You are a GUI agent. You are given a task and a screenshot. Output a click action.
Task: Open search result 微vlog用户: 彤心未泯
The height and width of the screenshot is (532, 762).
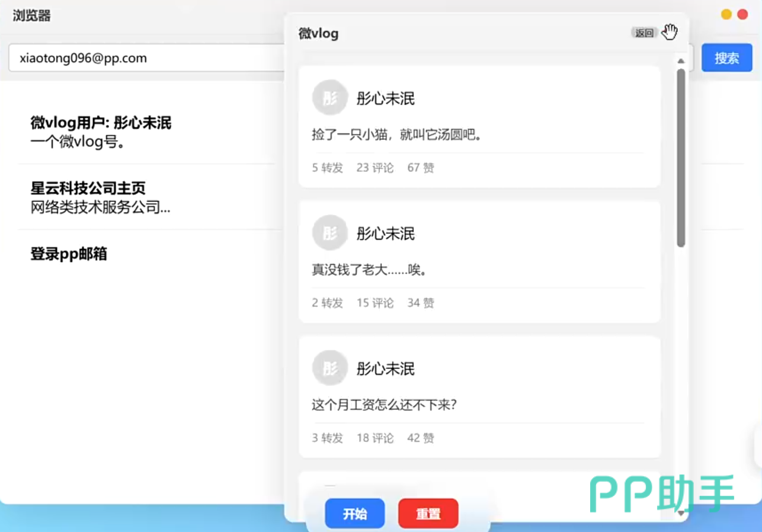(101, 123)
